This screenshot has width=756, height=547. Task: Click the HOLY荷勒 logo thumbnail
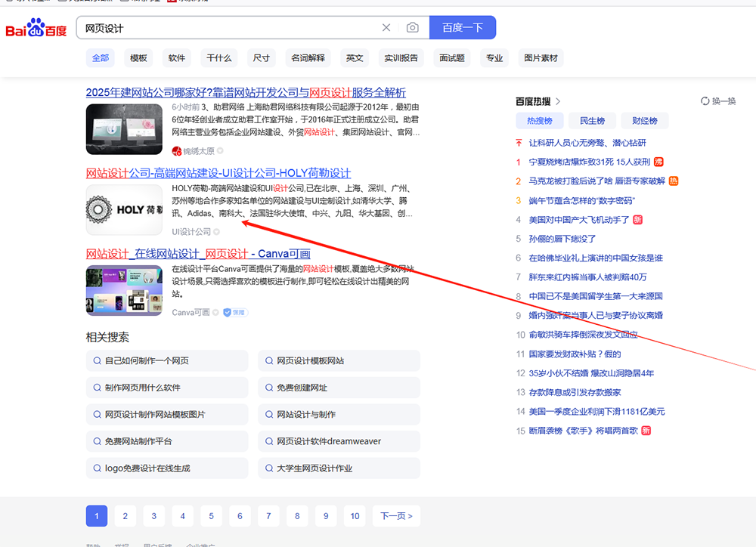tap(124, 209)
